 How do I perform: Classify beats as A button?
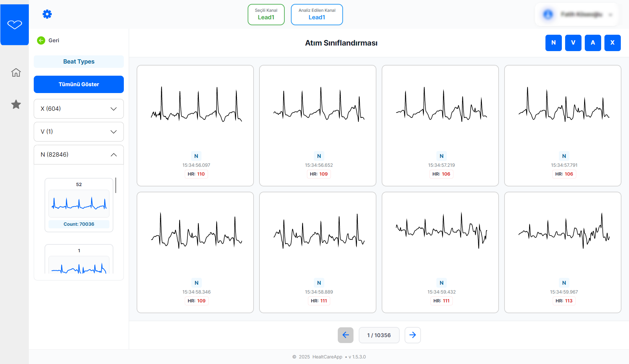(x=593, y=43)
